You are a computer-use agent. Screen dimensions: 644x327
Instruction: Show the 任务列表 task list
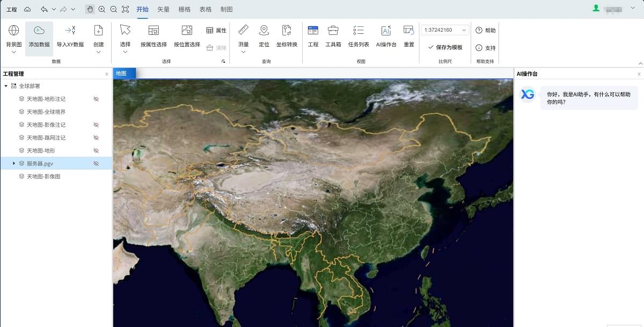click(x=358, y=31)
